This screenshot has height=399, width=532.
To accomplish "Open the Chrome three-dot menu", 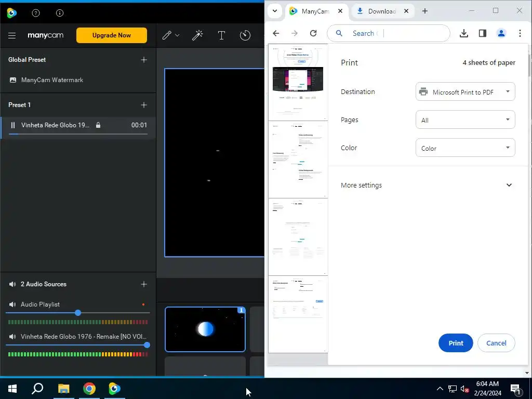I will point(520,33).
